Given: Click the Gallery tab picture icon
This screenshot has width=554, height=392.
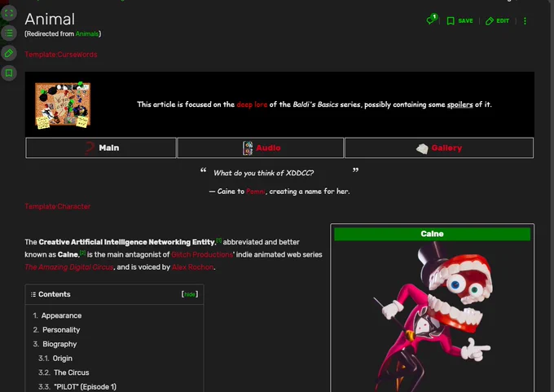Looking at the screenshot, I should (422, 149).
